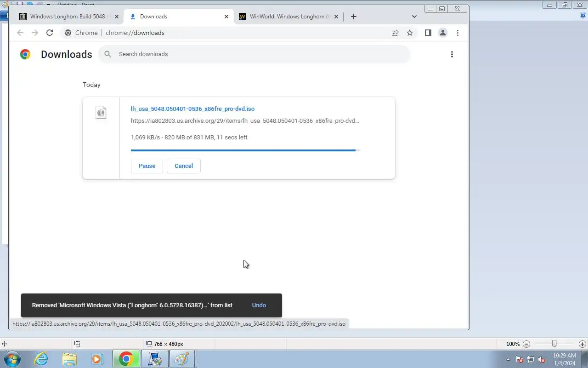Open Chrome's side panel
The width and height of the screenshot is (588, 368).
point(428,33)
